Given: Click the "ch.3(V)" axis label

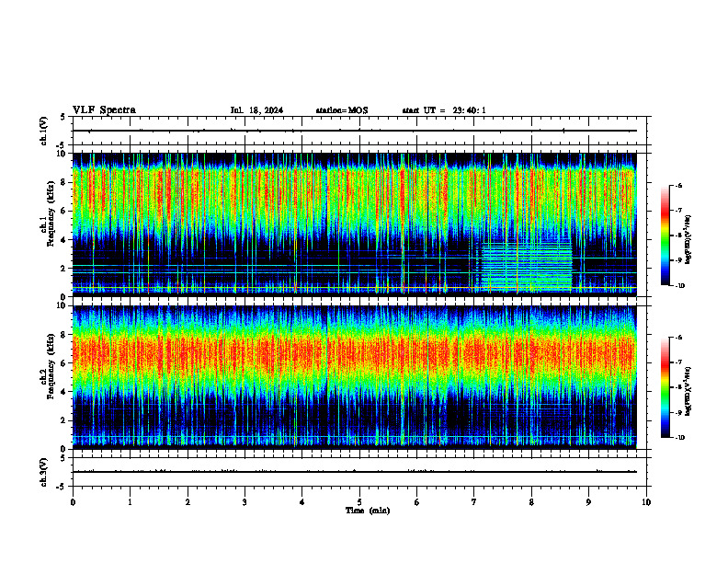Looking at the screenshot, I should click(44, 472).
